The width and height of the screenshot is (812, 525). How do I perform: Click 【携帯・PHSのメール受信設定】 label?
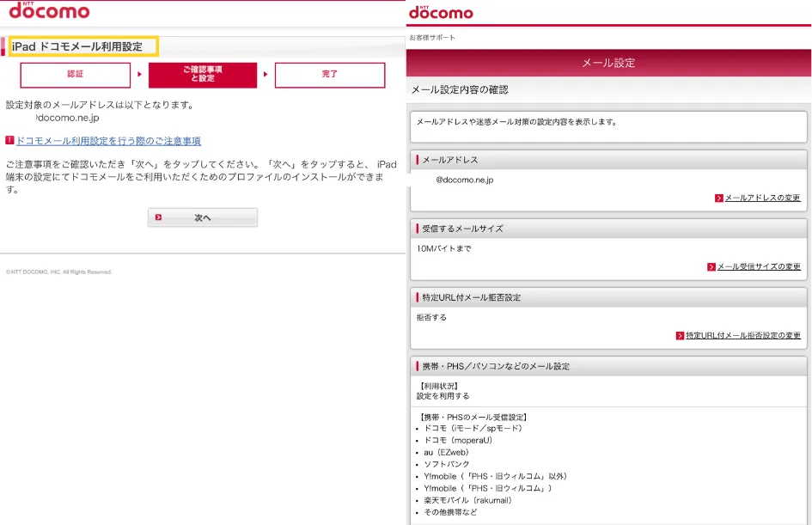pos(473,418)
